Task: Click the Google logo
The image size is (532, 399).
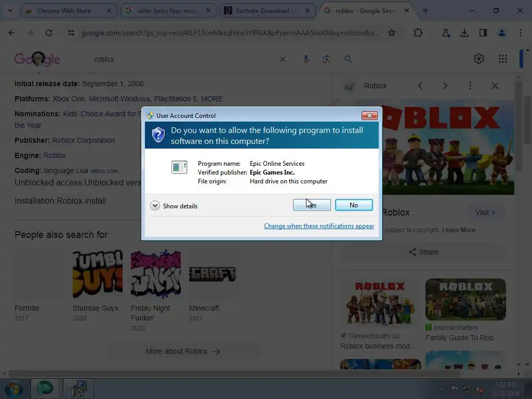Action: [37, 59]
